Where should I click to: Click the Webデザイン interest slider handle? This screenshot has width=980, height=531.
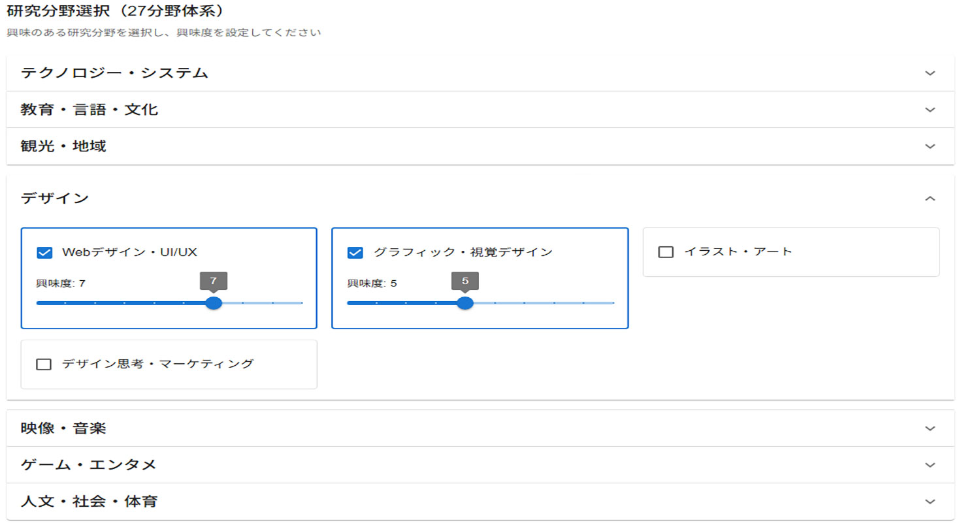tap(214, 303)
